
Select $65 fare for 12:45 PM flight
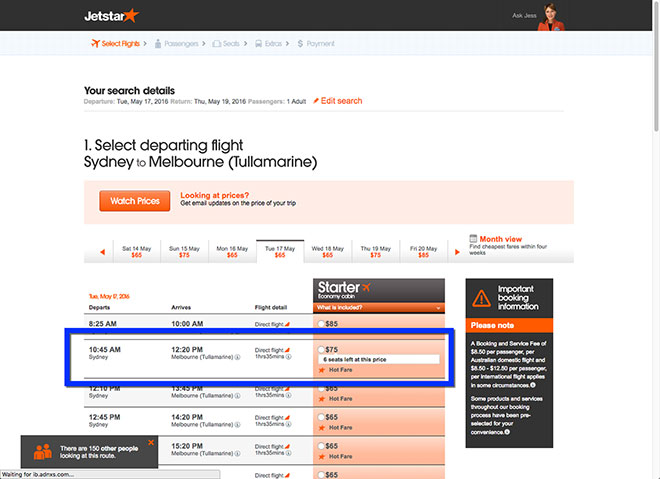coord(321,417)
